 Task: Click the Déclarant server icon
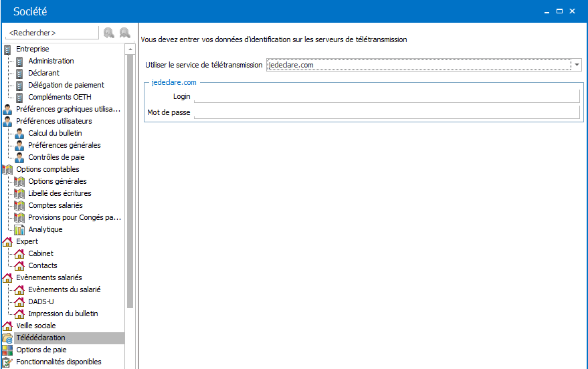pyautogui.click(x=19, y=73)
